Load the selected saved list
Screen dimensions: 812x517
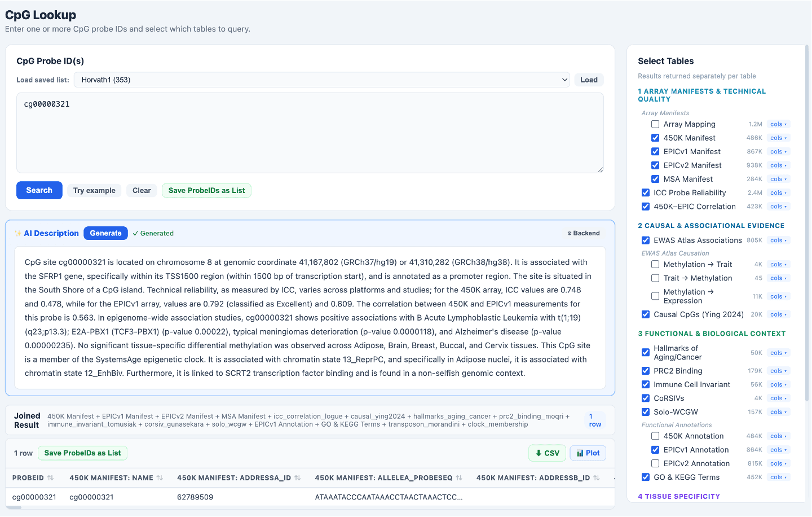589,80
